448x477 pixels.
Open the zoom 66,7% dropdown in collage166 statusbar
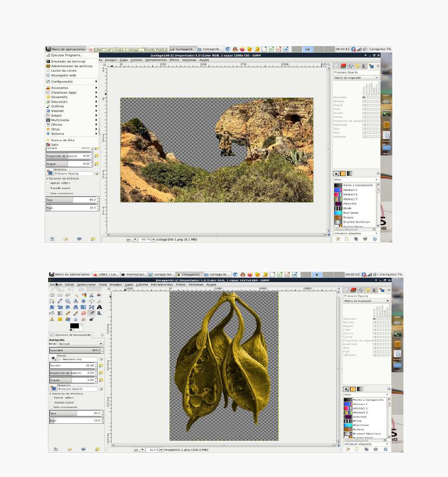pos(154,240)
